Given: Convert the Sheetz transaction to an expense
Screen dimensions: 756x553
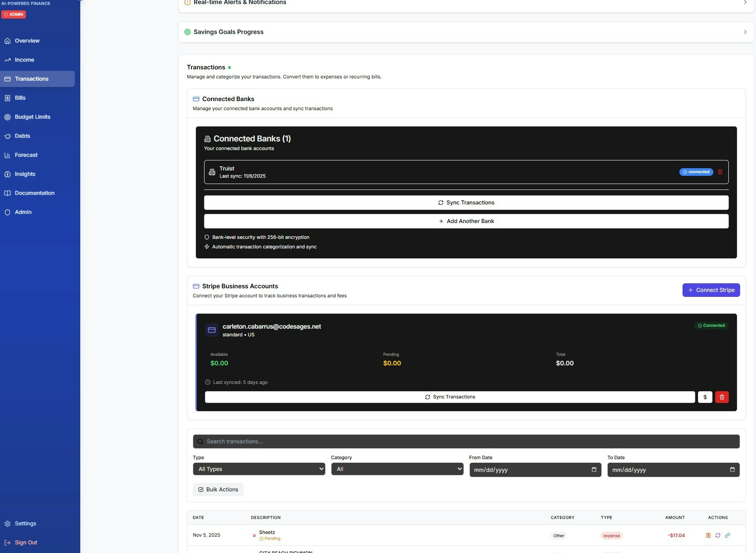Looking at the screenshot, I should pyautogui.click(x=708, y=535).
